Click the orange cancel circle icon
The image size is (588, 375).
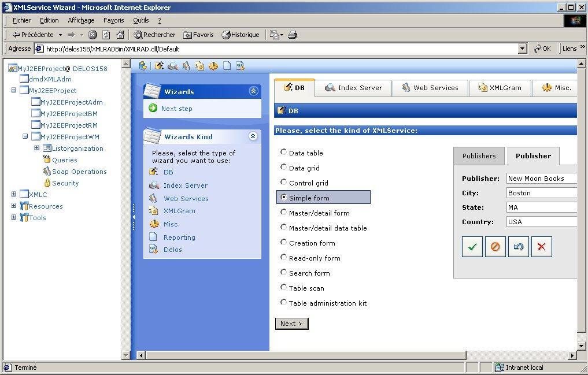(x=495, y=247)
